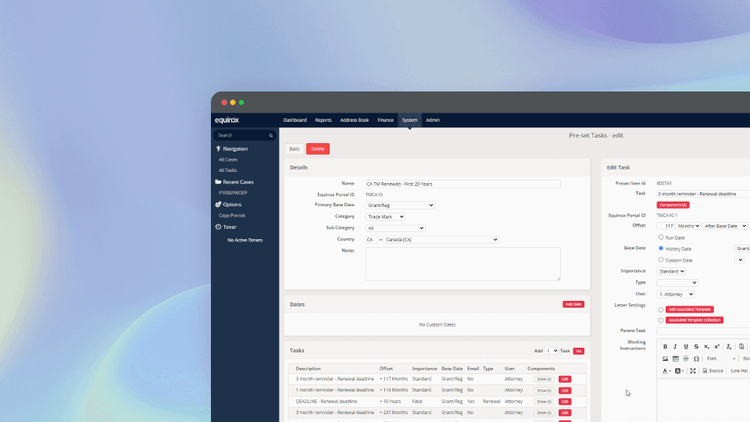Apply Strikethrough in the editor toolbar
The height and width of the screenshot is (422, 750).
coord(696,346)
